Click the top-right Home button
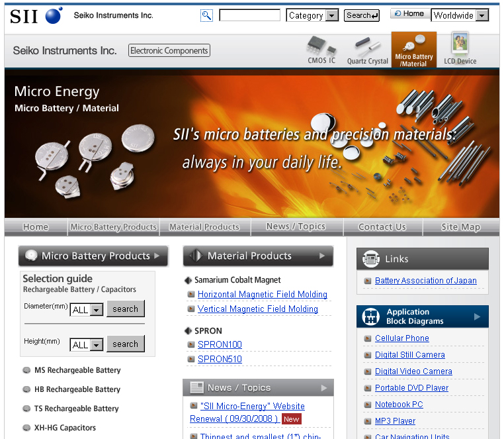 pos(410,13)
